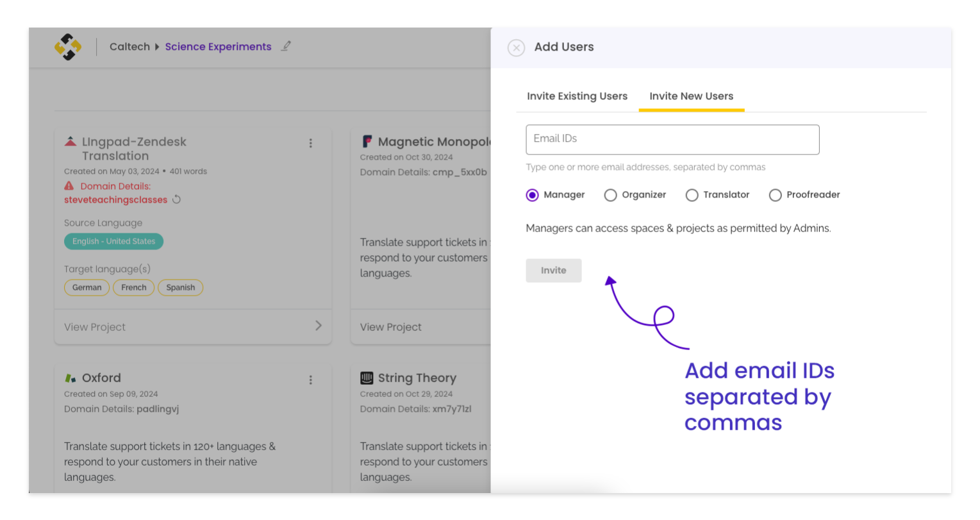Click the English - United States source tag
980x520 pixels.
(113, 241)
